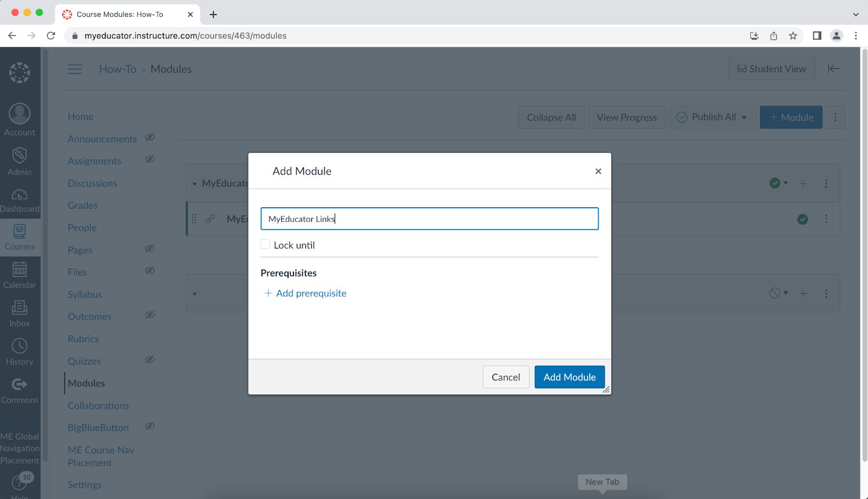
Task: Open the Chrome profile icon
Action: (x=837, y=36)
